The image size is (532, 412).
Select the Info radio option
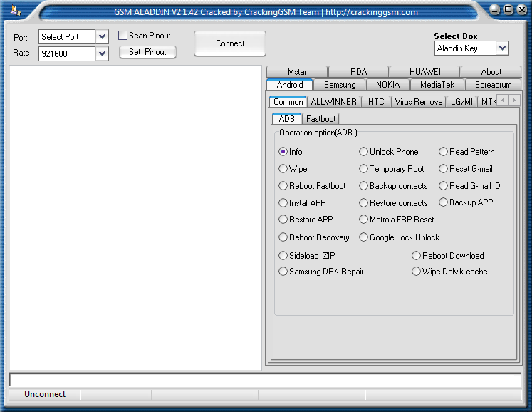pyautogui.click(x=291, y=152)
